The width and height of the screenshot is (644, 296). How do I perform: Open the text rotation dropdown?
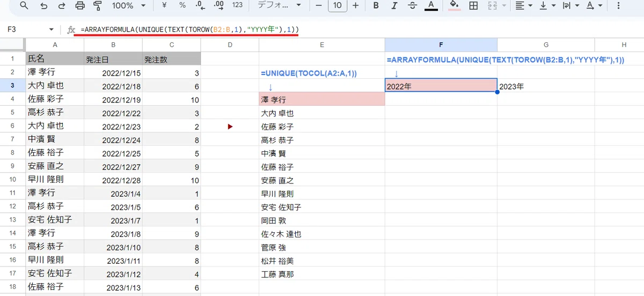[x=594, y=6]
